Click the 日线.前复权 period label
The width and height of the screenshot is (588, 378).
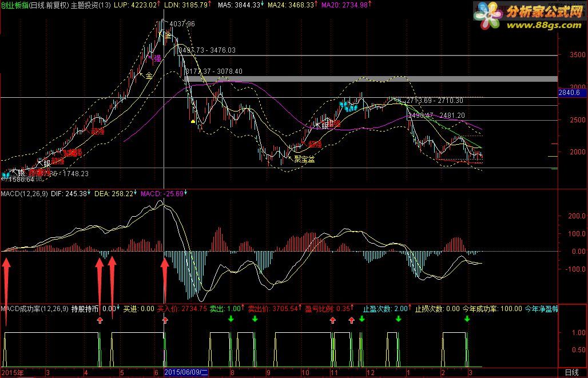[x=49, y=5]
